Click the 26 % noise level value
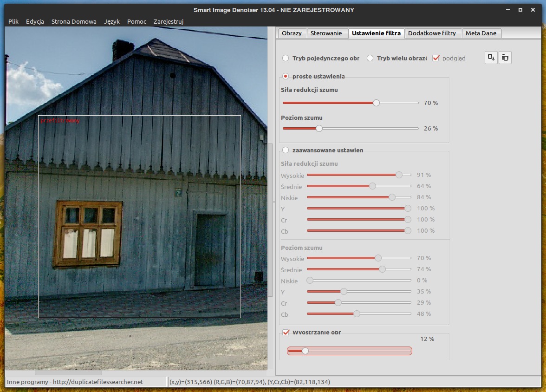 click(x=431, y=128)
